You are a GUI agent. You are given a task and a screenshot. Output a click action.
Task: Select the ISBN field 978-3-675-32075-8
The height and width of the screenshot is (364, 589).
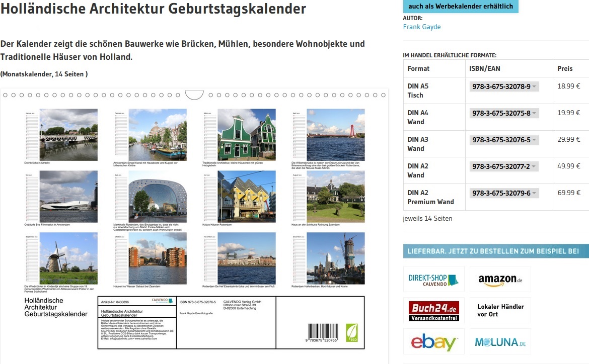click(504, 113)
